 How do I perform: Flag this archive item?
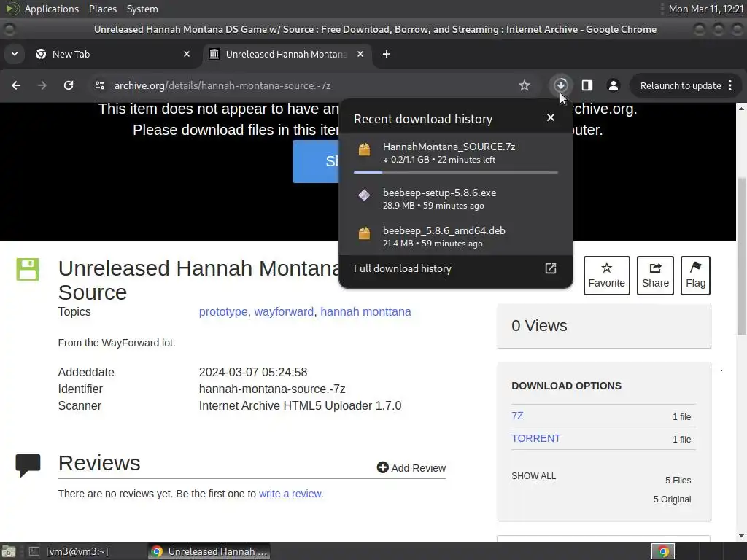point(695,276)
